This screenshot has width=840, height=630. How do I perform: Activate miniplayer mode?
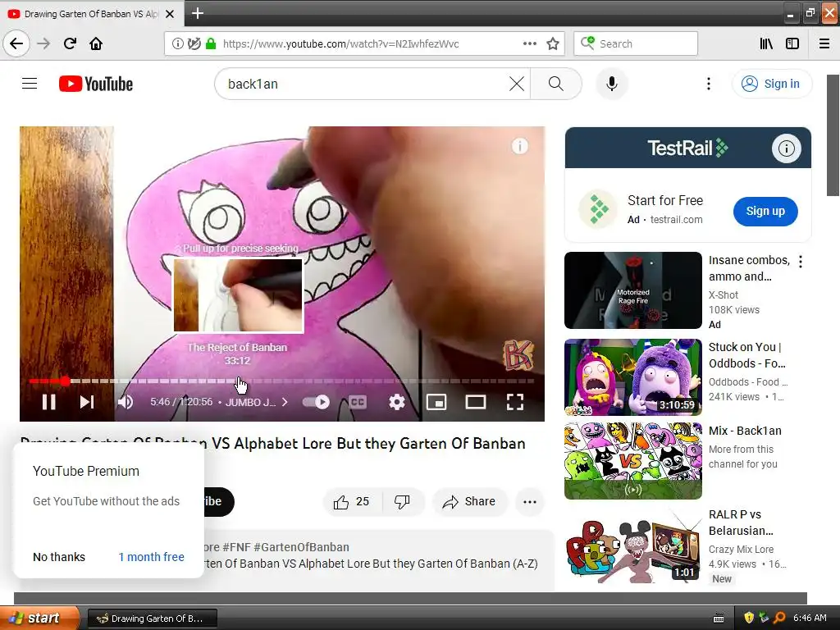click(436, 402)
